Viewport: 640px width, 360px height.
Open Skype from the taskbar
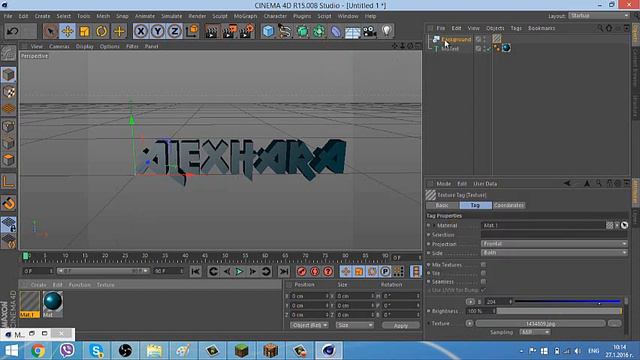tap(96, 351)
